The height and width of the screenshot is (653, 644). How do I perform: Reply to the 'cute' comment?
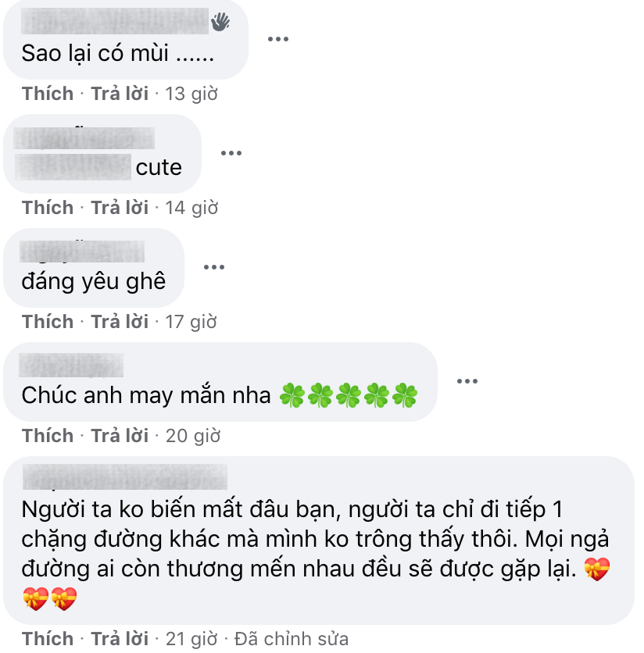click(120, 208)
